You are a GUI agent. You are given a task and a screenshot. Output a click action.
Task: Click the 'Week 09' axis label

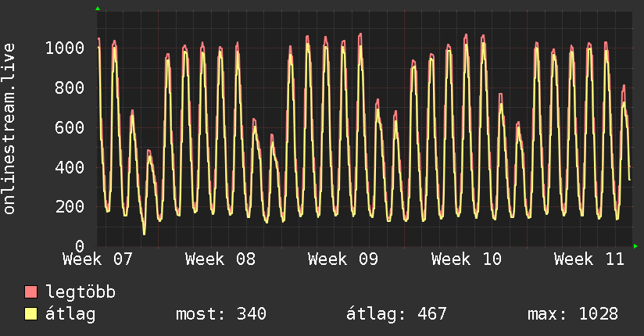[343, 259]
